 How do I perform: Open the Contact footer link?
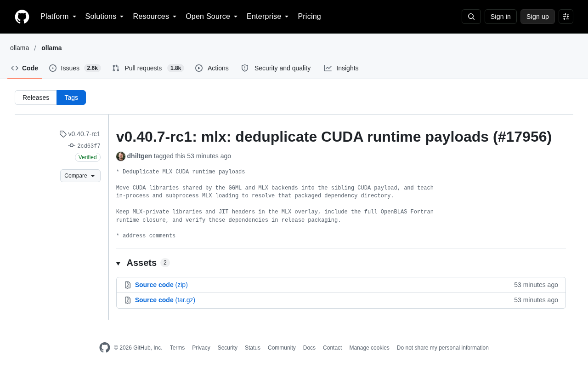click(332, 348)
